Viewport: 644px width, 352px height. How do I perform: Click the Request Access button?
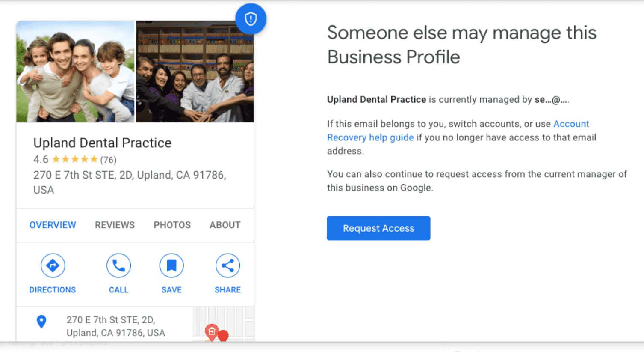[378, 228]
